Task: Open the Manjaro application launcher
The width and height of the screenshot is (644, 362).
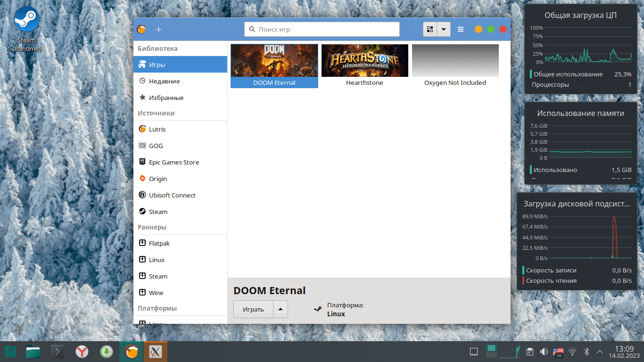Action: pyautogui.click(x=10, y=352)
